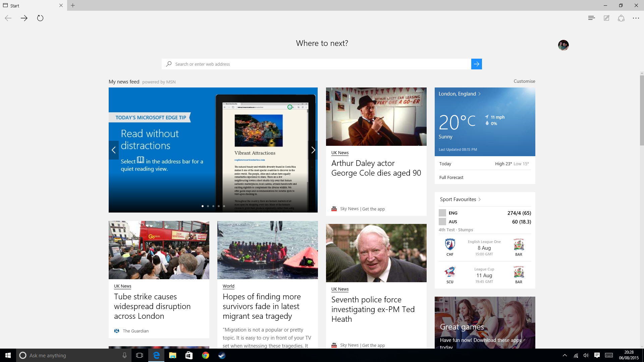Click the Arthur Daley article photo
644x362 pixels.
pyautogui.click(x=376, y=117)
